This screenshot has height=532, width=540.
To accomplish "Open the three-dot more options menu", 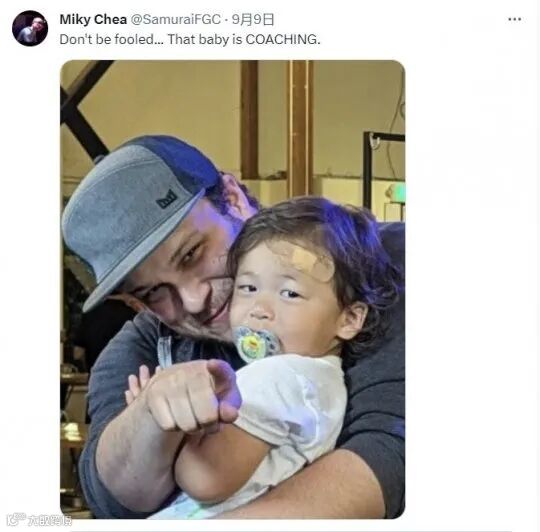I will tap(515, 19).
